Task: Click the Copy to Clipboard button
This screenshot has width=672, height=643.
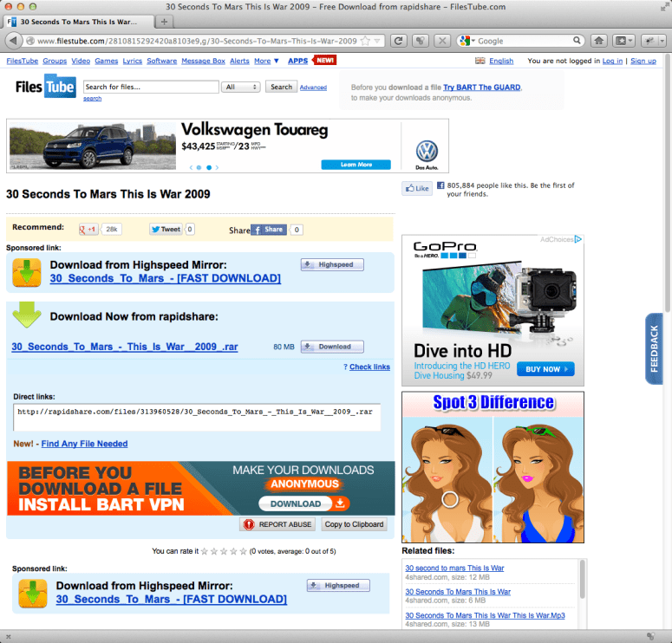Action: click(354, 524)
